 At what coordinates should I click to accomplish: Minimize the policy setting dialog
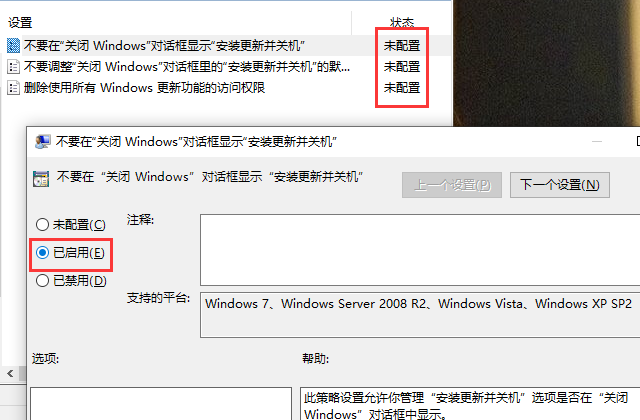click(x=597, y=142)
